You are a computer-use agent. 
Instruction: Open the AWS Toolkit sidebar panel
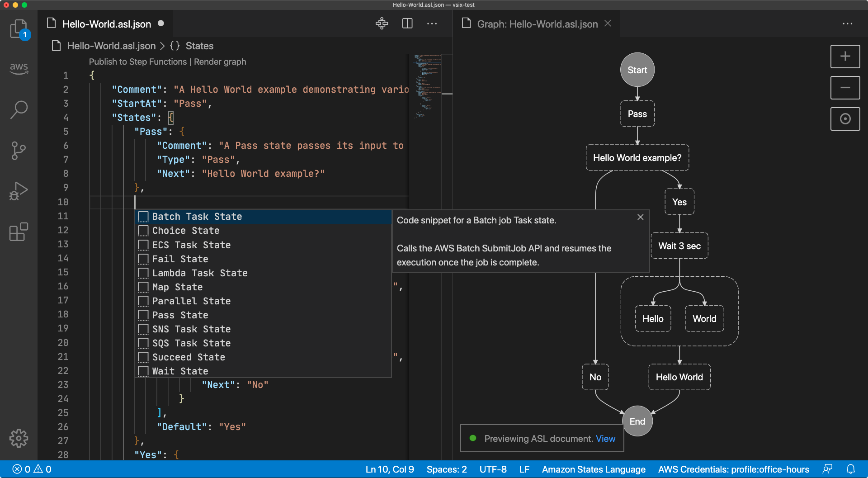pyautogui.click(x=19, y=68)
